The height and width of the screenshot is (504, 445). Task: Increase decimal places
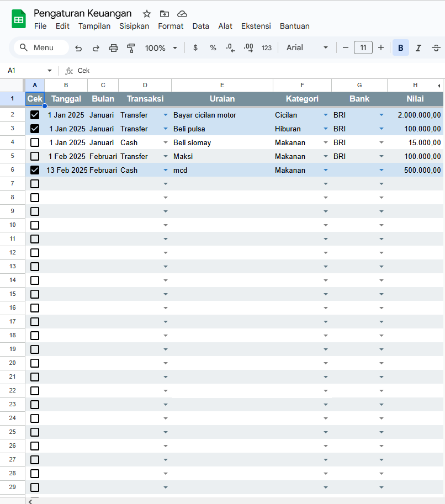[248, 48]
